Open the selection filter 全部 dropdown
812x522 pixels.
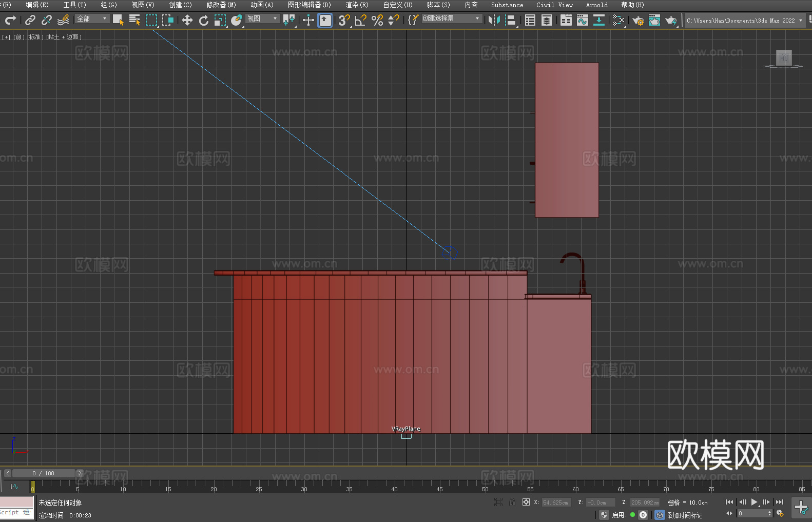click(92, 18)
